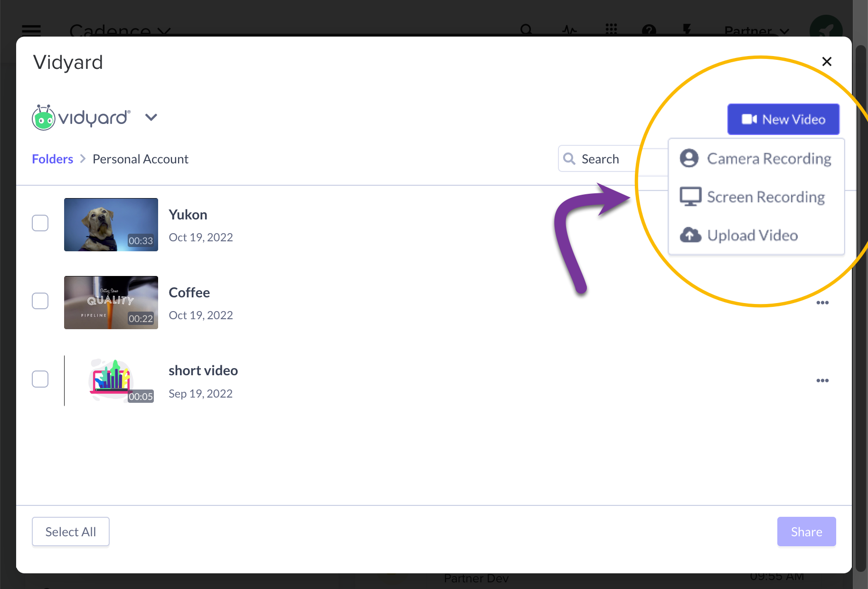Click the camera recording person icon
Viewport: 868px width, 589px height.
point(689,158)
